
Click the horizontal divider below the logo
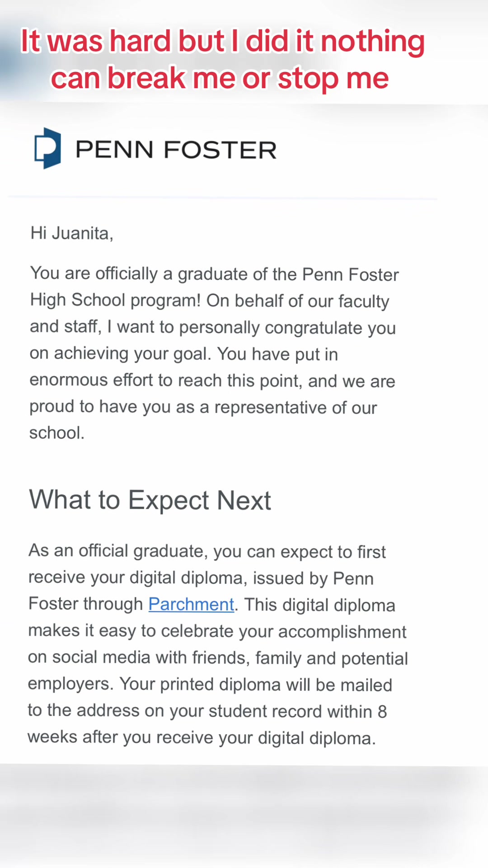tap(222, 198)
